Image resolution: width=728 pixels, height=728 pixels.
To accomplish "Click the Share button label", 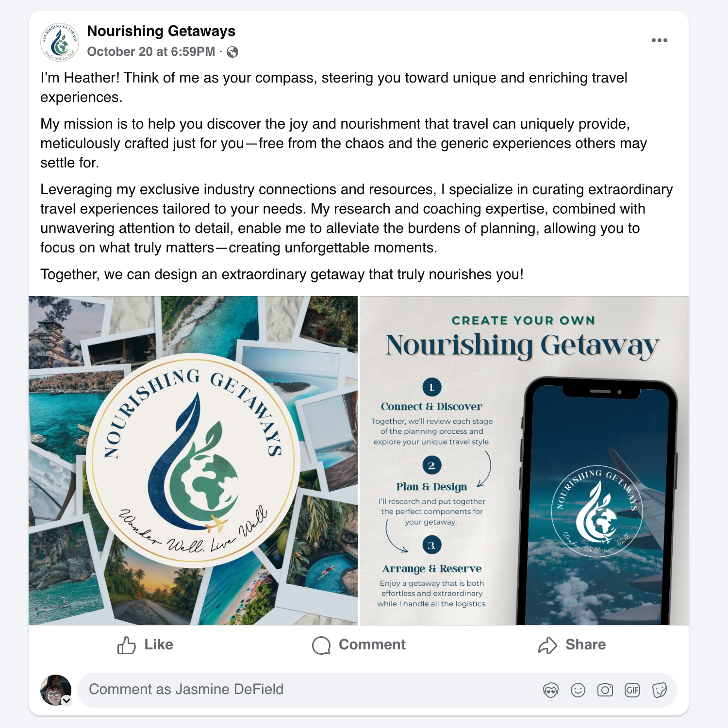I will coord(585,645).
